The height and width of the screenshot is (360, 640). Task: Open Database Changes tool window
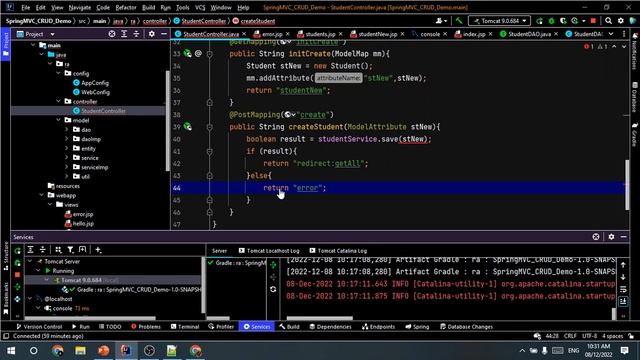[466, 327]
